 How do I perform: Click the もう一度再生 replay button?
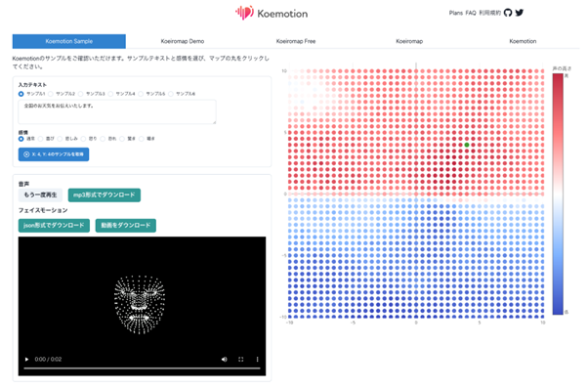pos(40,195)
